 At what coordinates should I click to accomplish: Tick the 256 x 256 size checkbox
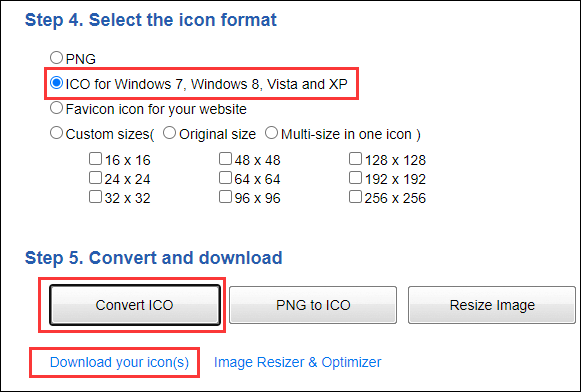(x=355, y=196)
